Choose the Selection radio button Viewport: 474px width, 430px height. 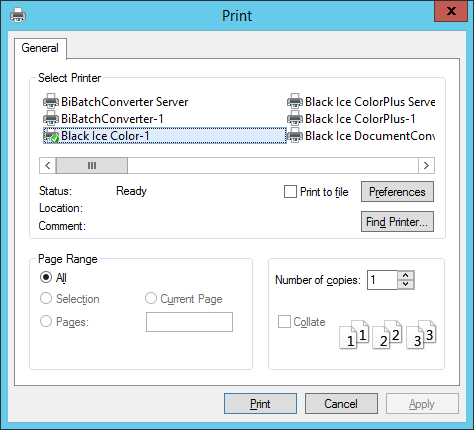46,298
